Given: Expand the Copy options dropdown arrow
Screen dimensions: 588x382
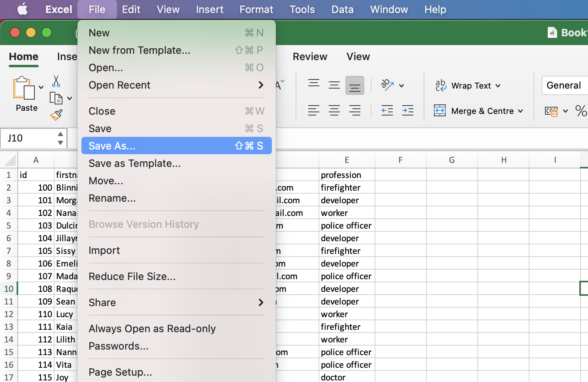Looking at the screenshot, I should click(70, 98).
